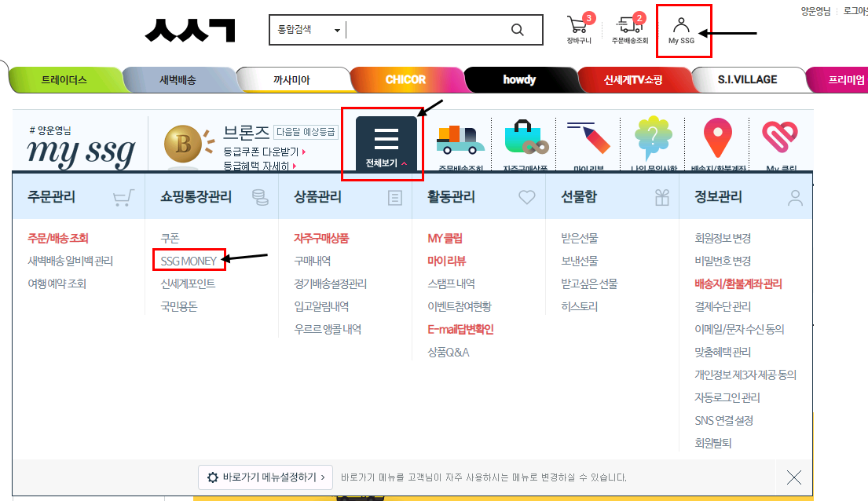Open 새벽배송 알비백 관리 link
The image size is (868, 501).
(x=70, y=261)
